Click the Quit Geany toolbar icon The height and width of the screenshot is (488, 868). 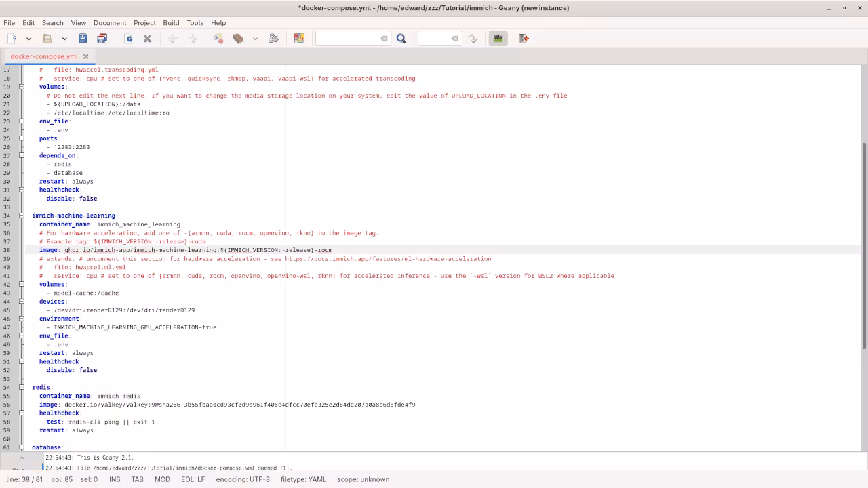[x=524, y=39]
